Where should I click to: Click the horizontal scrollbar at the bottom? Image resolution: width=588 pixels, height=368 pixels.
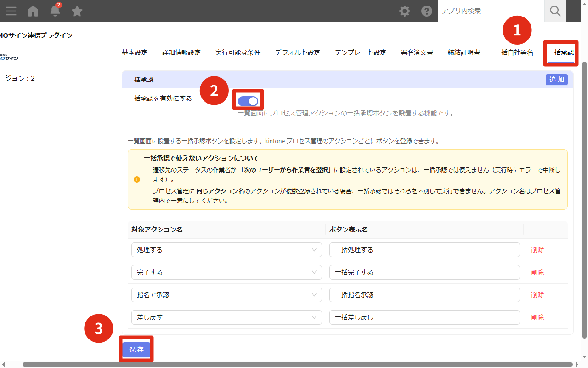pos(297,365)
